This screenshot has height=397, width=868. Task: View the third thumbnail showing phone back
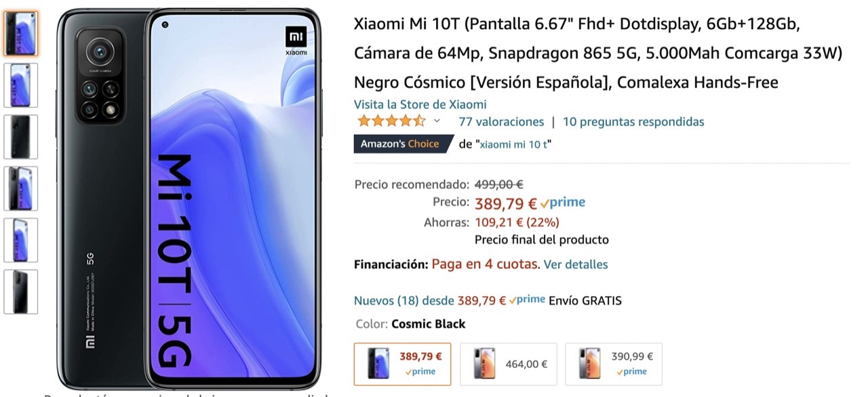[21, 137]
